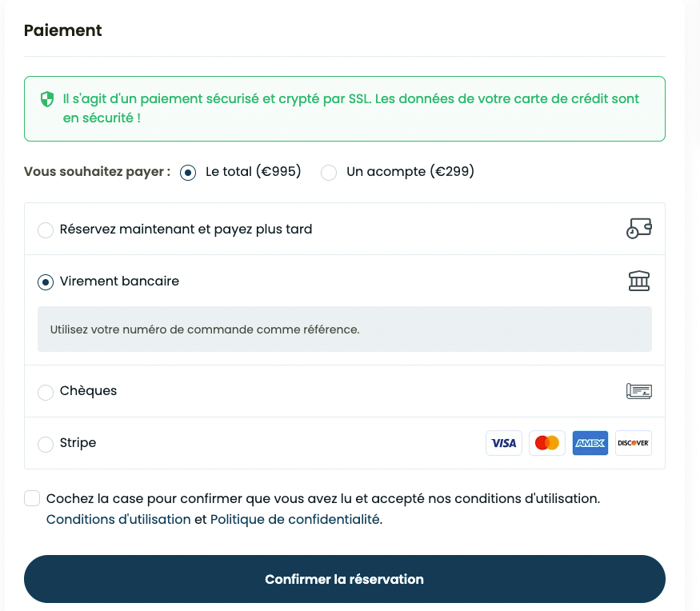This screenshot has width=700, height=611.
Task: Choose Un acompte (€299) radio option
Action: 329,172
